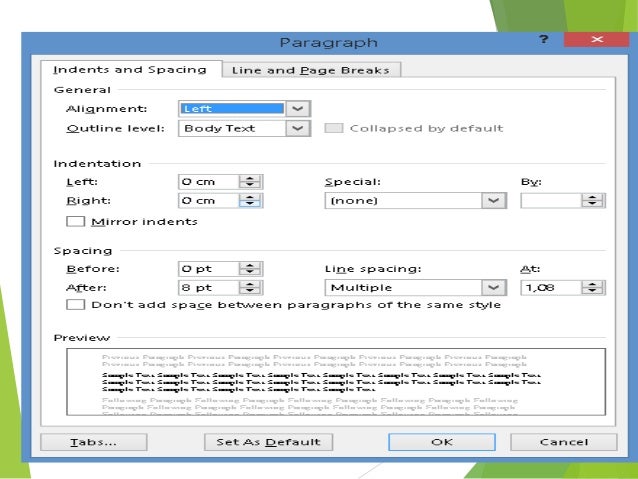
Task: Open the Outline level dropdown arrow
Action: 298,129
